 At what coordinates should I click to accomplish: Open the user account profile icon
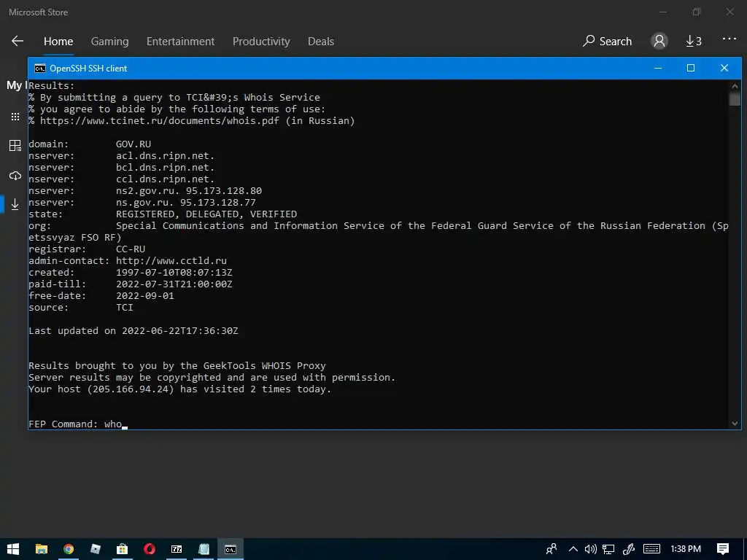point(659,42)
